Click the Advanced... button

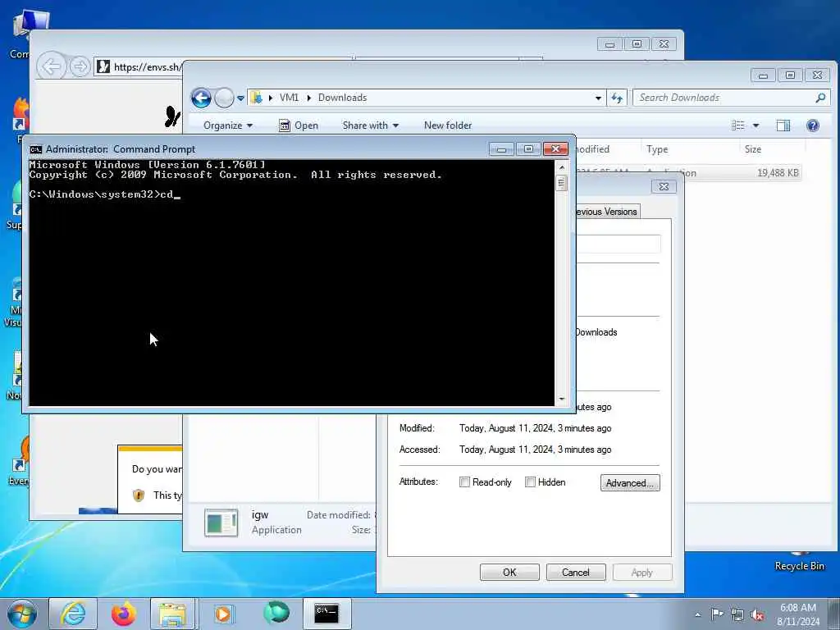tap(630, 482)
